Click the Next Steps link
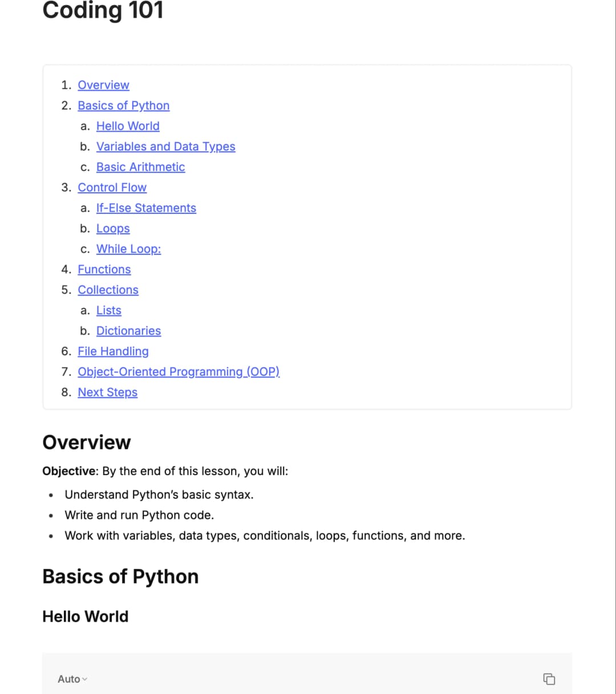Screen dimensions: 616x694 [x=107, y=393]
